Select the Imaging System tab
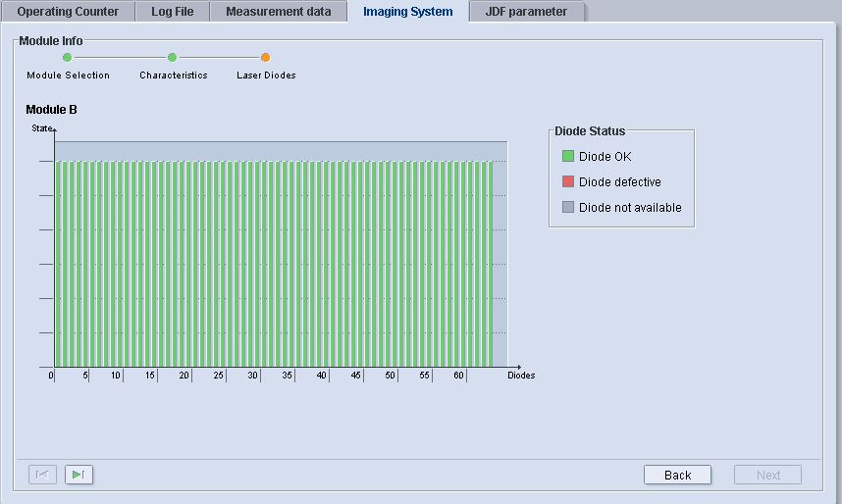This screenshot has height=504, width=842. click(407, 12)
